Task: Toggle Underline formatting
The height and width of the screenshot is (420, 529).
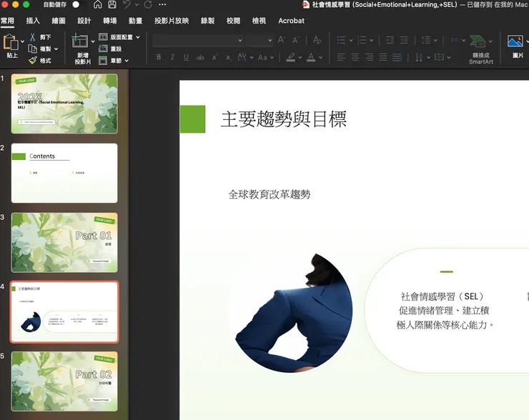Action: coord(186,57)
